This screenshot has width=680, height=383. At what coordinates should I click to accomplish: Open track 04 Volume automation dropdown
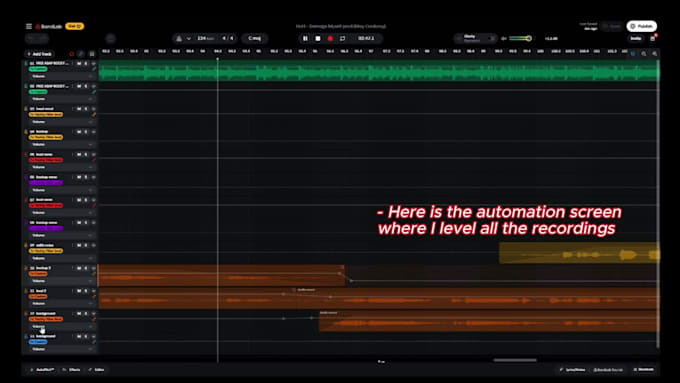[x=62, y=144]
